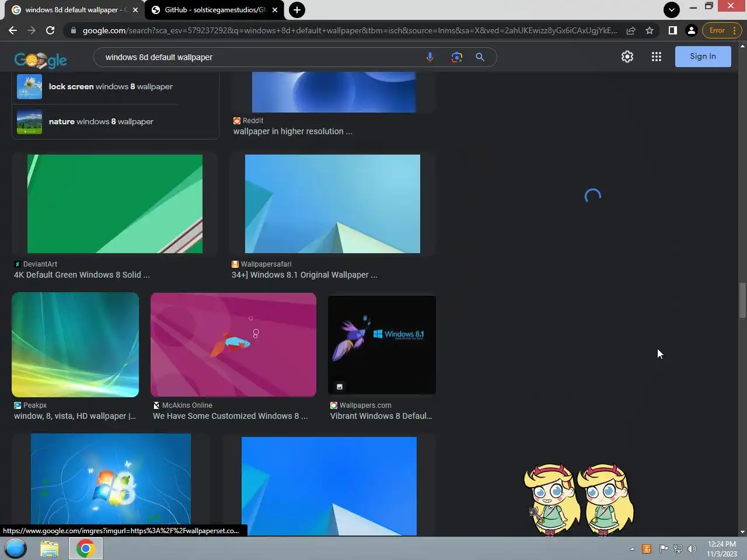Go to Google home via logo
Viewport: 747px width, 560px height.
[40, 59]
